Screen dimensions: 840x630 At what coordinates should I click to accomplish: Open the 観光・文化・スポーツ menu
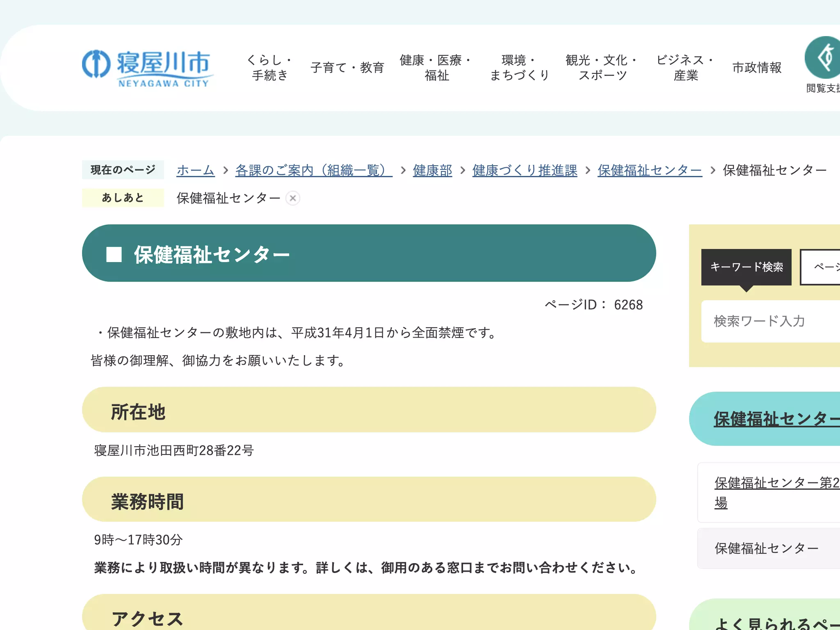(603, 68)
